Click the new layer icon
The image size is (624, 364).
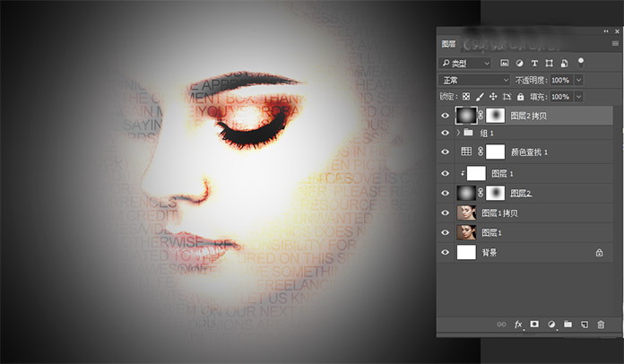coord(584,325)
